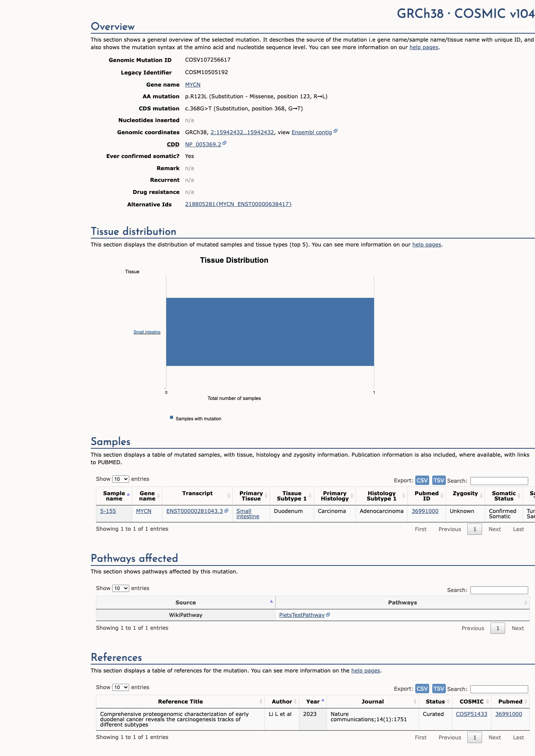Open Pathways affected entries-per-page dropdown
This screenshot has width=535, height=756.
(x=121, y=588)
